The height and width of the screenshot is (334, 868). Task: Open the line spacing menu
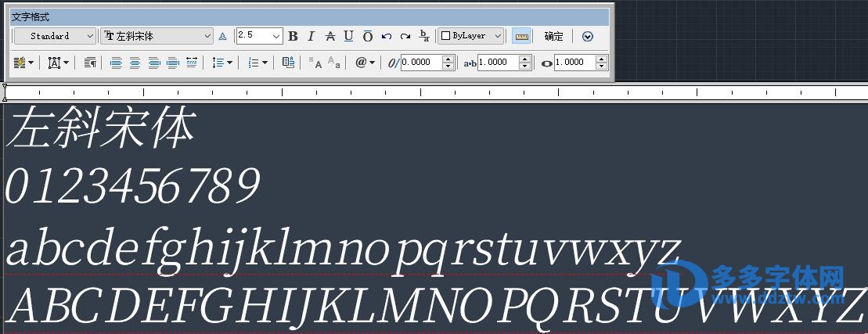point(222,63)
